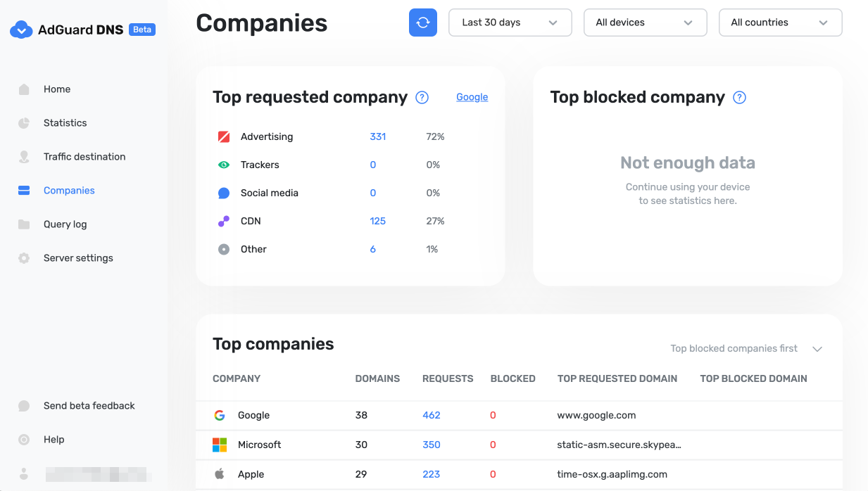Click the www.google.com domain cell
868x491 pixels.
point(596,416)
